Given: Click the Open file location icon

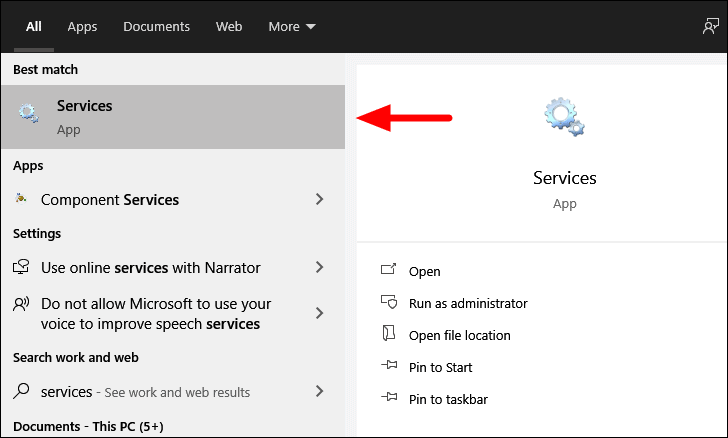Looking at the screenshot, I should (x=389, y=333).
